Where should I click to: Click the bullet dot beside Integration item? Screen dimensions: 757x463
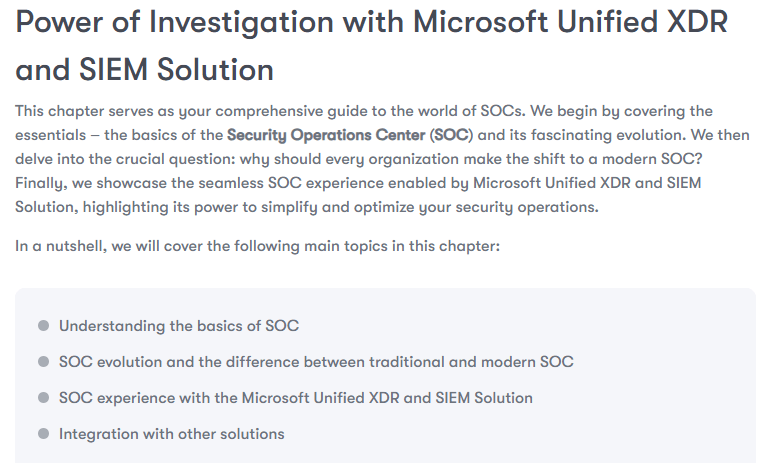43,434
